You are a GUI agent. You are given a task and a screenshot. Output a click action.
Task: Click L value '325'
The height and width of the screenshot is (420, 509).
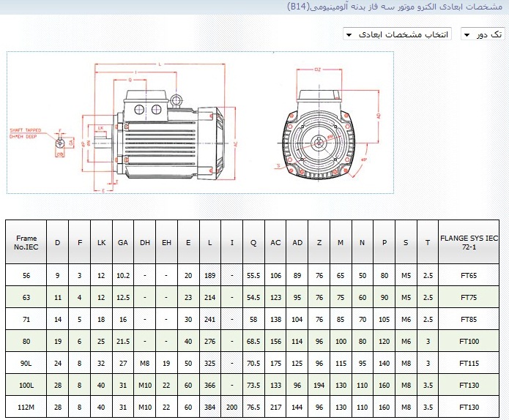[209, 363]
